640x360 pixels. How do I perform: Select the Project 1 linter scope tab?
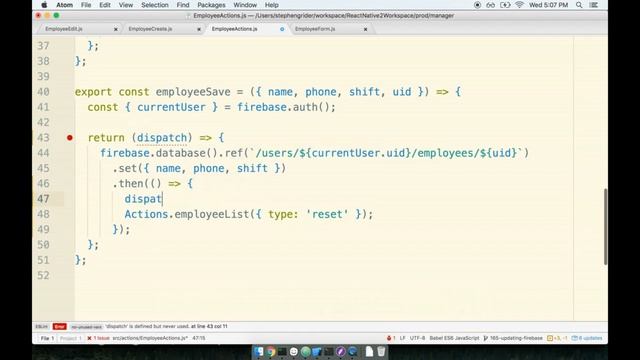pos(71,338)
